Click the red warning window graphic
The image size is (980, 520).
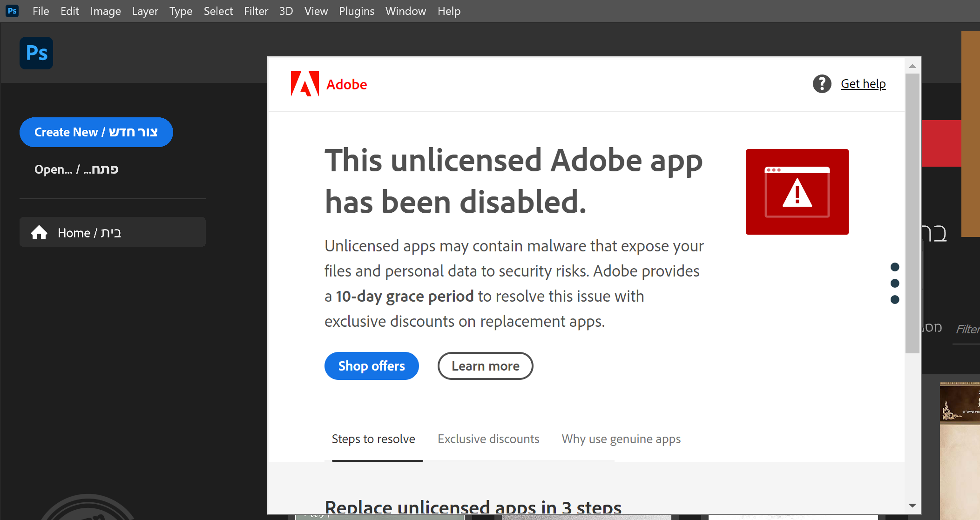(797, 192)
